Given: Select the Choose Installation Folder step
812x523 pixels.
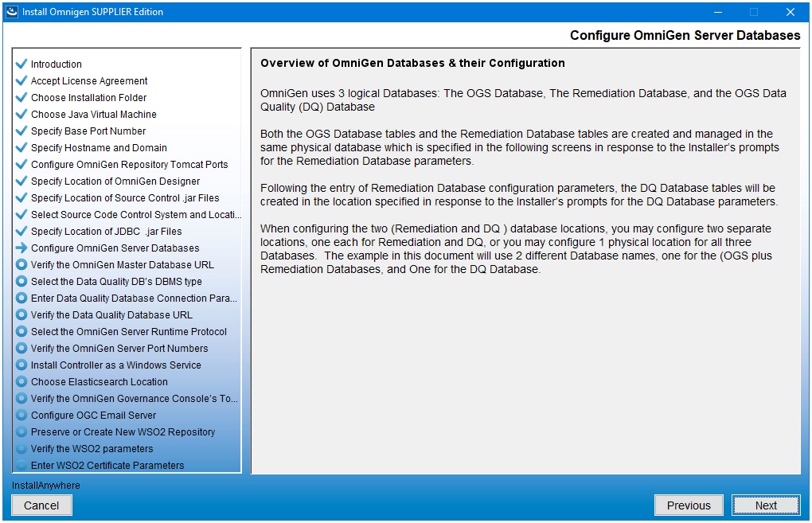Looking at the screenshot, I should click(x=88, y=97).
